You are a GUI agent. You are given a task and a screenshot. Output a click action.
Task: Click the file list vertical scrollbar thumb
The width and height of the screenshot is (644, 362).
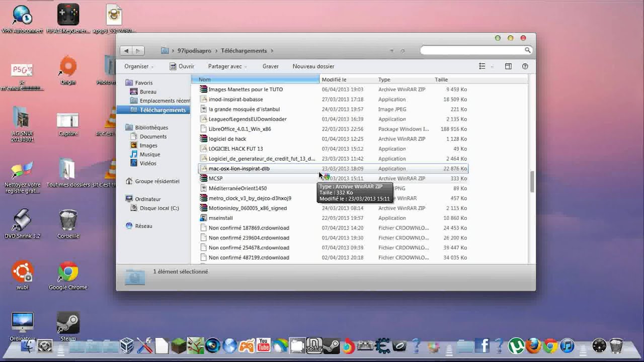click(532, 182)
